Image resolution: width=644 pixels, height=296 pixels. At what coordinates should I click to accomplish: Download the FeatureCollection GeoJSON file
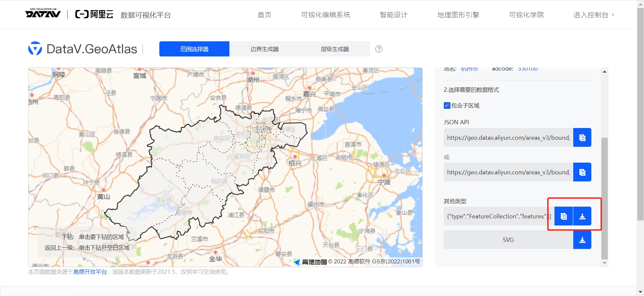pos(582,216)
